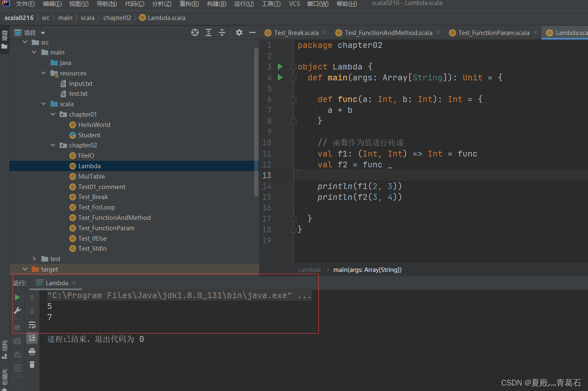
Task: Click the exit icon in run toolbar
Action: tap(17, 368)
